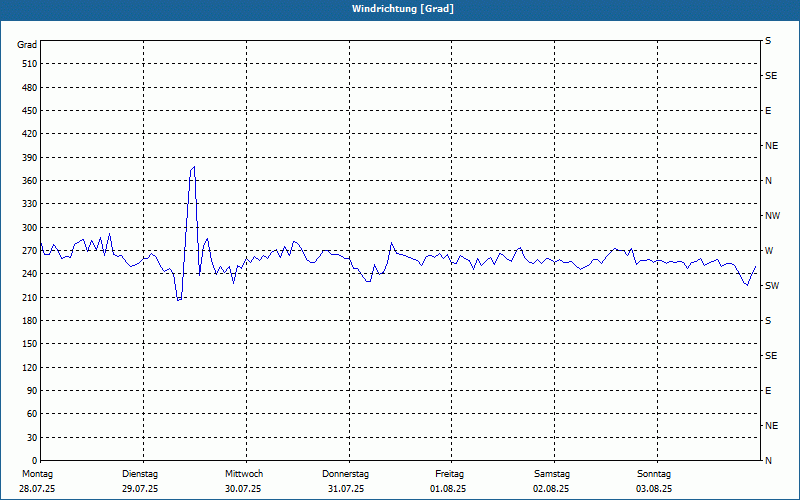Select the Dienstag 29.07.25 date label
Image resolution: width=800 pixels, height=500 pixels.
point(140,481)
